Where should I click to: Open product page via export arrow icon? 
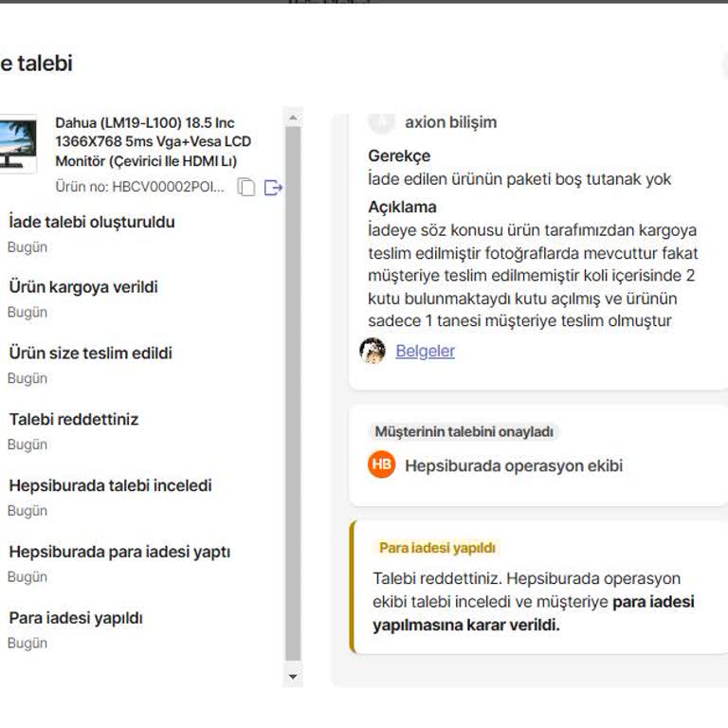(x=273, y=188)
